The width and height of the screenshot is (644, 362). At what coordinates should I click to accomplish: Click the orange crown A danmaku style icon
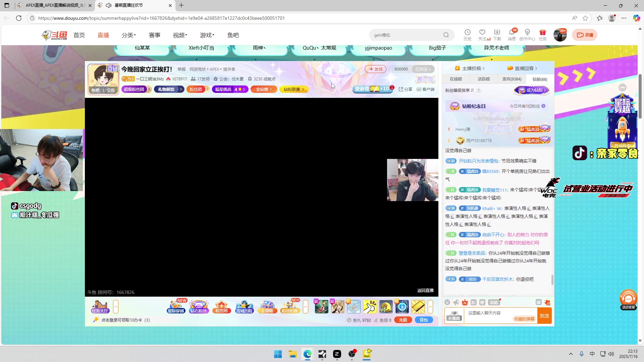(x=465, y=302)
